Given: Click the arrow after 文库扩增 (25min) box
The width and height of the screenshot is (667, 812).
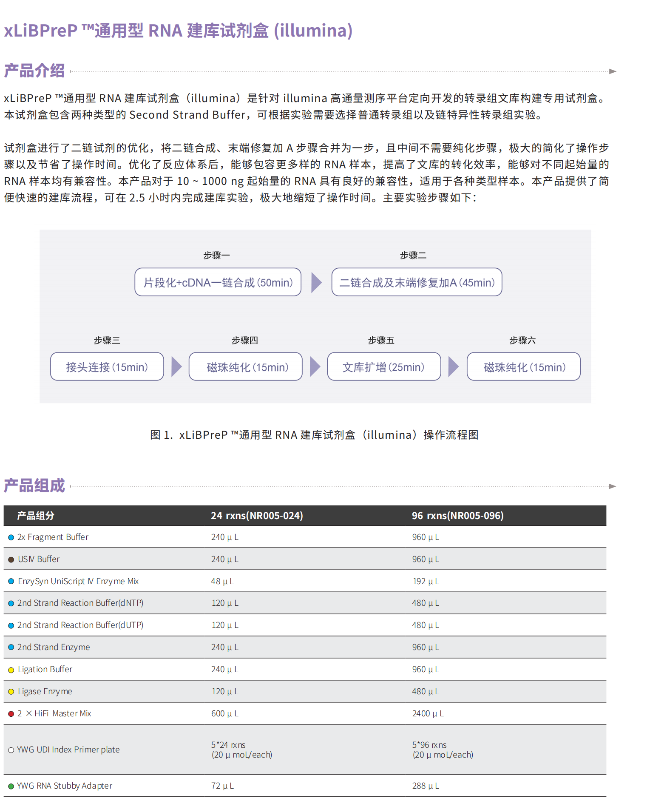Looking at the screenshot, I should pos(454,366).
